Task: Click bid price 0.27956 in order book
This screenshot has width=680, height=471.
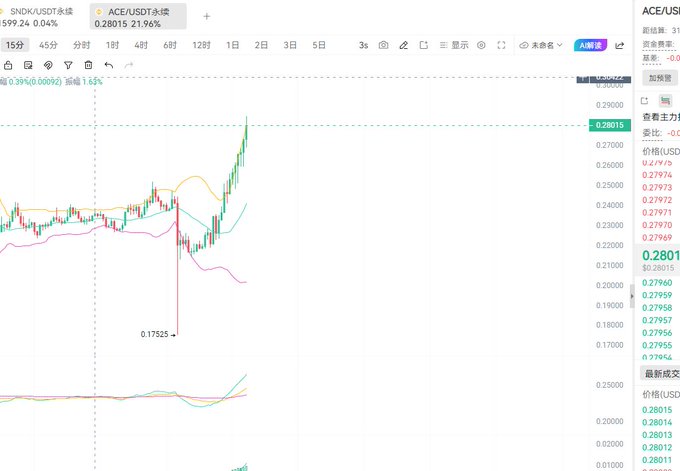Action: [657, 333]
